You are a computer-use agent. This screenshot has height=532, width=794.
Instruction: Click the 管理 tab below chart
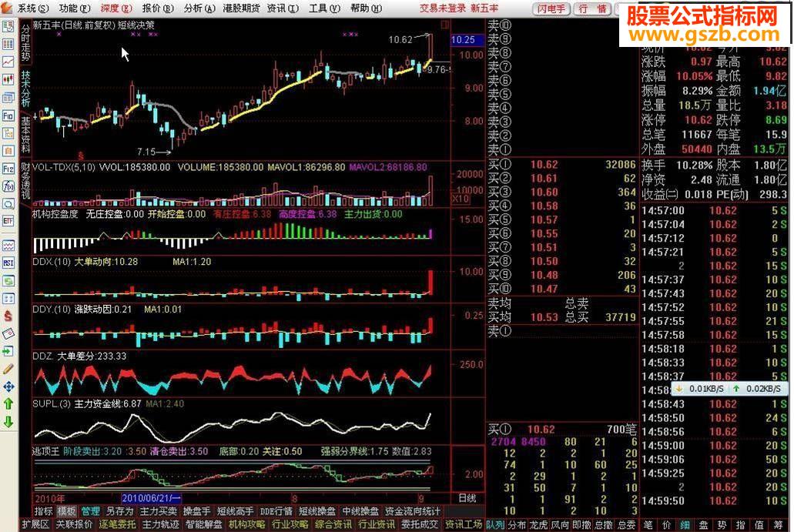pyautogui.click(x=90, y=511)
